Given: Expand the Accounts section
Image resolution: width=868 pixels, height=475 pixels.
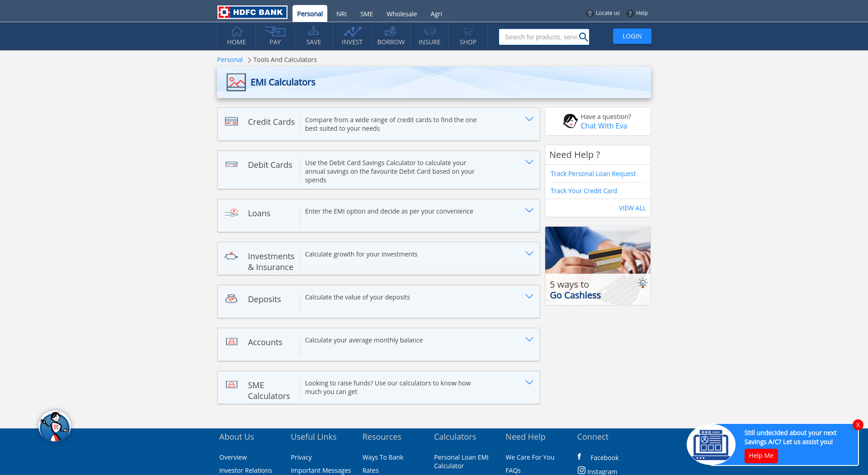Looking at the screenshot, I should pos(529,339).
